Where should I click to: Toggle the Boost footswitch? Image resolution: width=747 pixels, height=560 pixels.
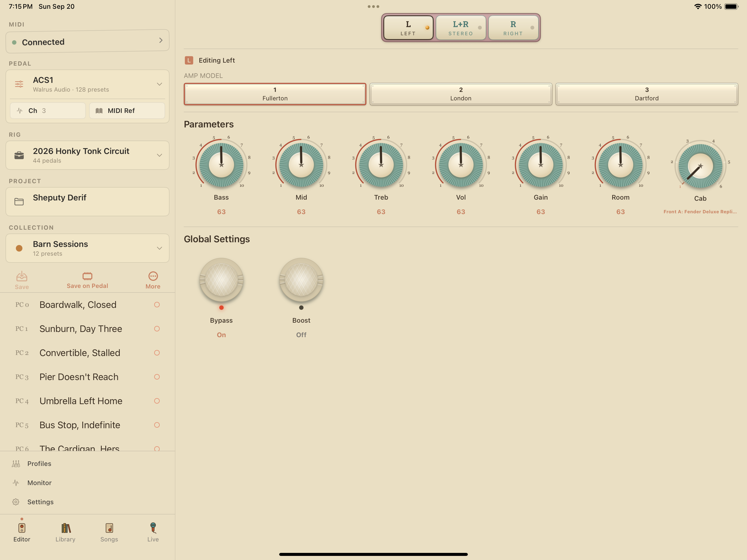click(x=301, y=280)
